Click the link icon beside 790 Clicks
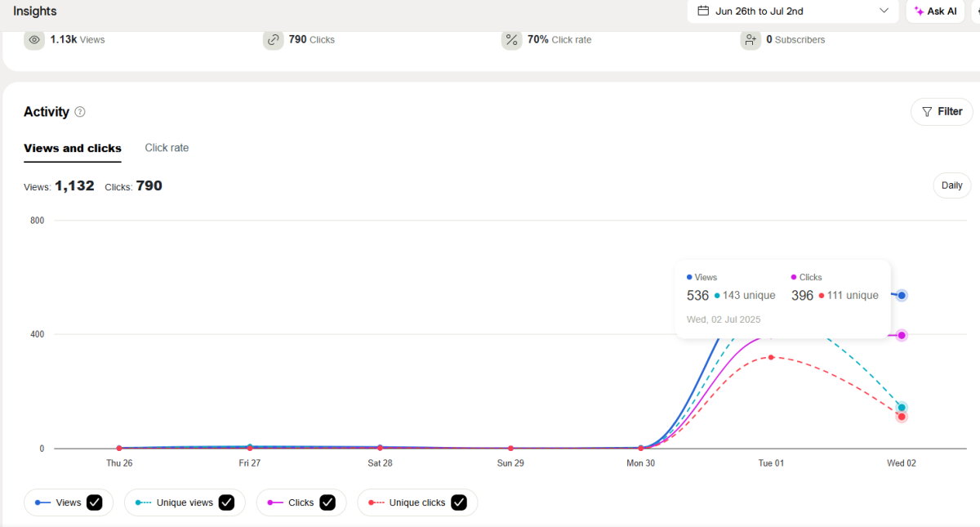 coord(273,39)
